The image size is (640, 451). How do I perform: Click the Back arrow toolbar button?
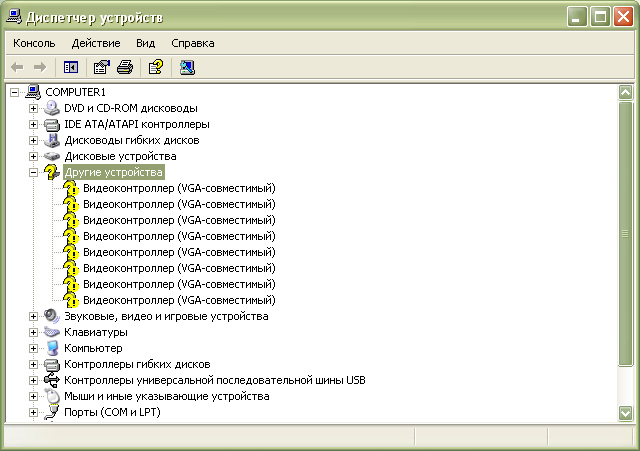[17, 67]
